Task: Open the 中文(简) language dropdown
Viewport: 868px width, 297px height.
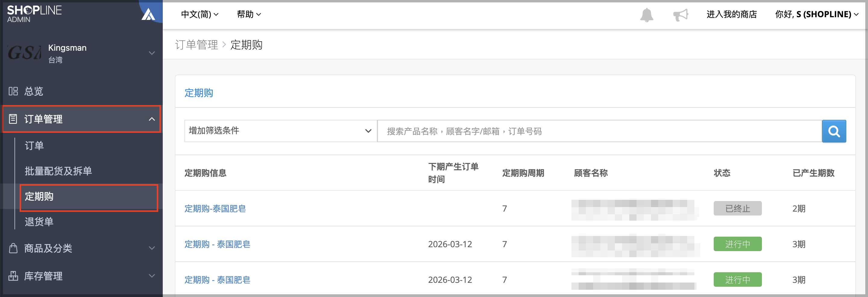Action: click(x=200, y=14)
